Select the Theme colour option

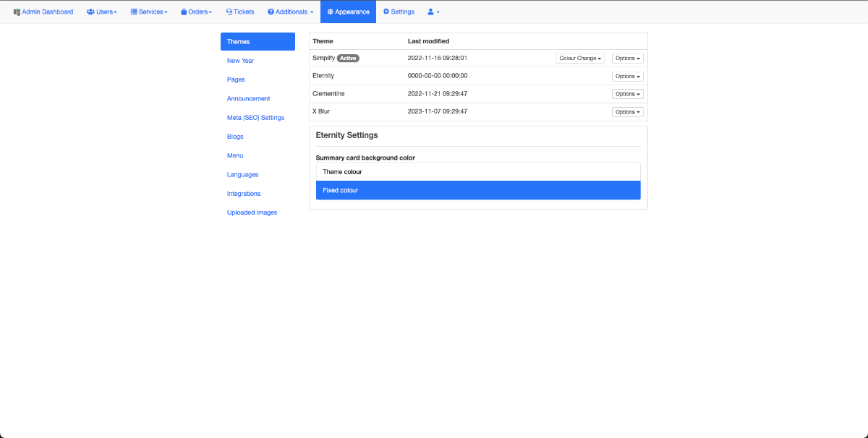pyautogui.click(x=478, y=172)
